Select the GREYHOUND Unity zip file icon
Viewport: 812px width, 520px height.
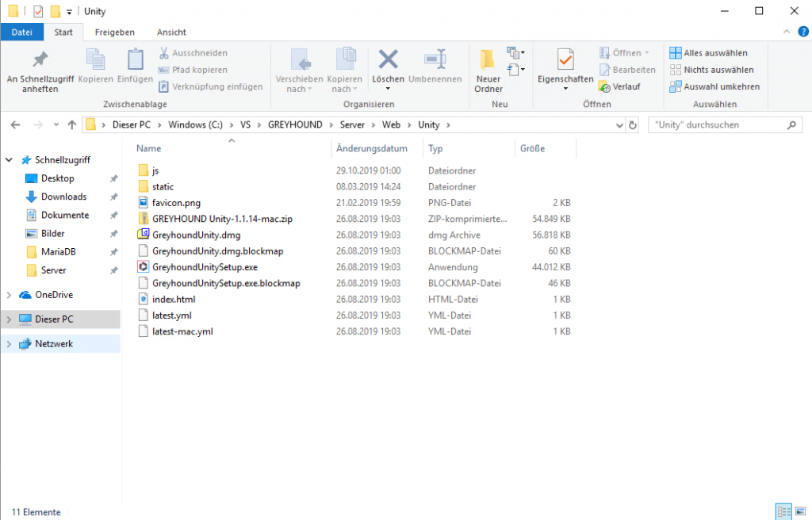click(144, 219)
